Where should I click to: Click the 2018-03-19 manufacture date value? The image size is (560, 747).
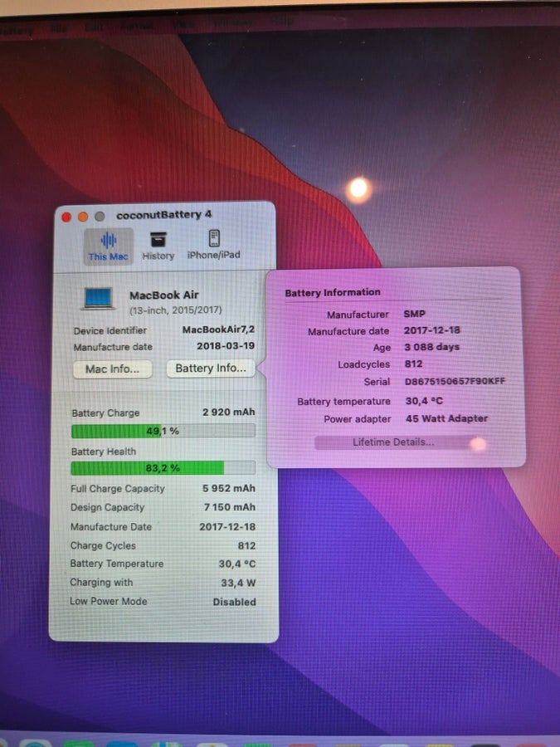coord(226,346)
